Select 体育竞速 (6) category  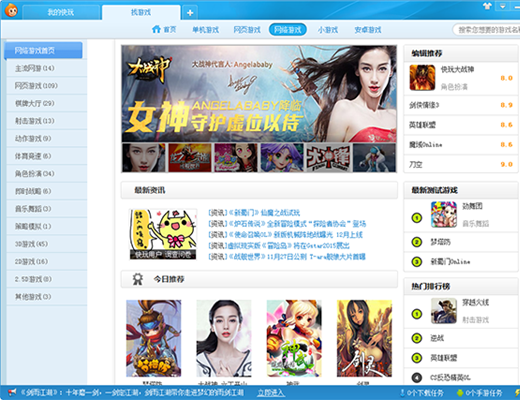[x=47, y=156]
